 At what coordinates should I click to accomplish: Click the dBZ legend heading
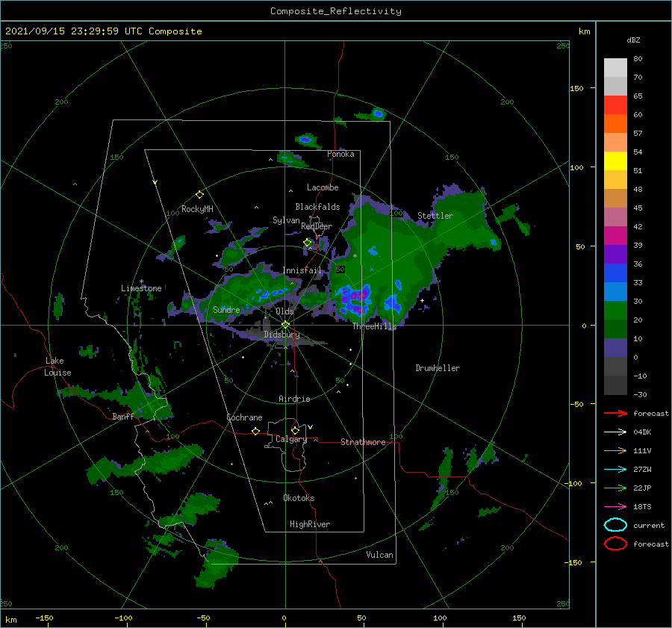pos(633,40)
